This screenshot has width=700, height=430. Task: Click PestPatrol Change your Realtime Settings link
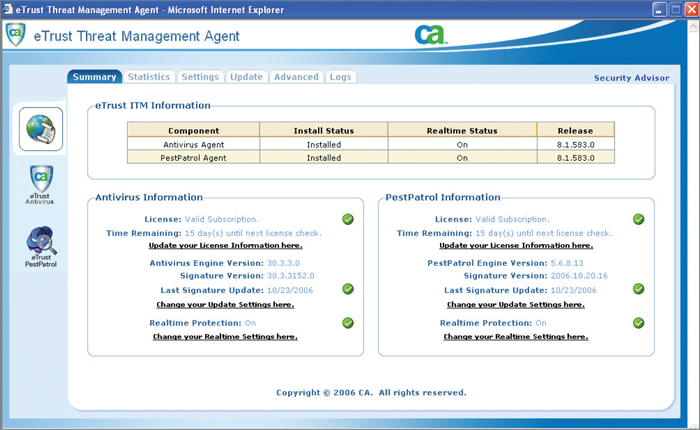(516, 337)
